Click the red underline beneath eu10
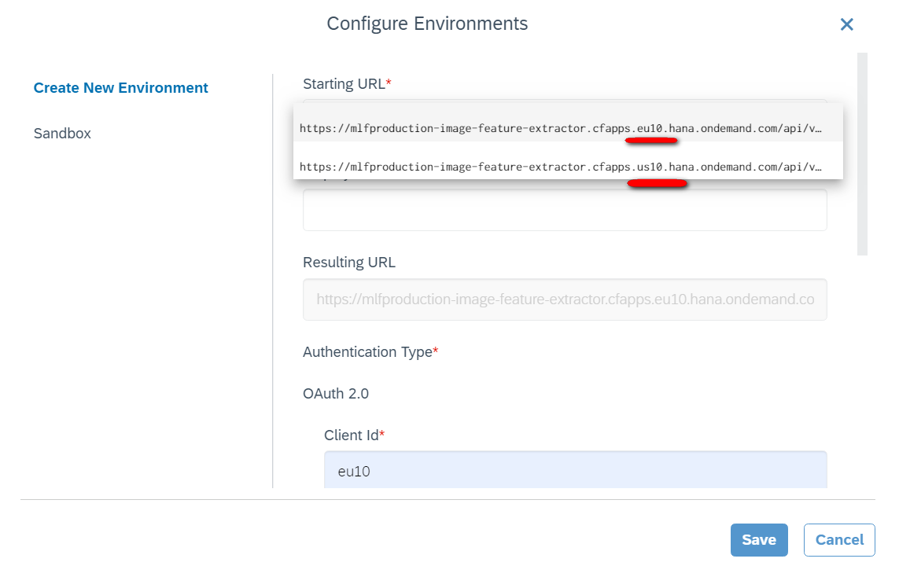Viewport: 899px width, 588px height. pyautogui.click(x=650, y=141)
